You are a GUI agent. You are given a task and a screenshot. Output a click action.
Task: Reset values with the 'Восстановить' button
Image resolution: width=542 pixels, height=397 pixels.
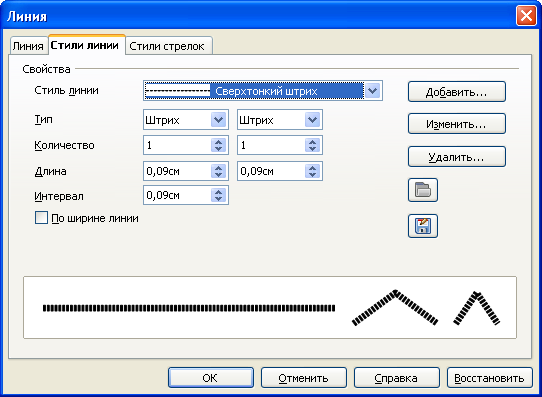point(489,378)
